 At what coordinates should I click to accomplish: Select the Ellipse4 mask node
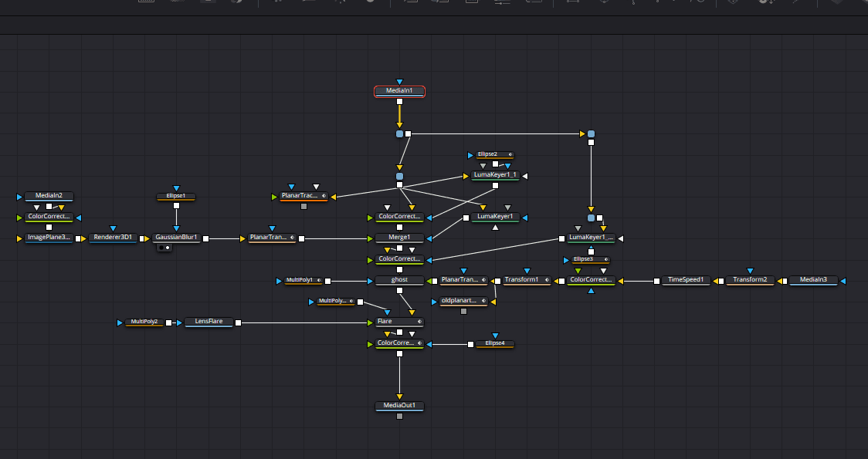pos(494,343)
